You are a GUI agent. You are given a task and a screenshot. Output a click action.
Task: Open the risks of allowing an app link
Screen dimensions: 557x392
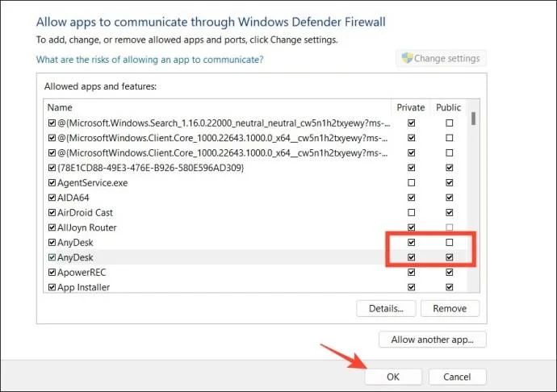click(150, 60)
